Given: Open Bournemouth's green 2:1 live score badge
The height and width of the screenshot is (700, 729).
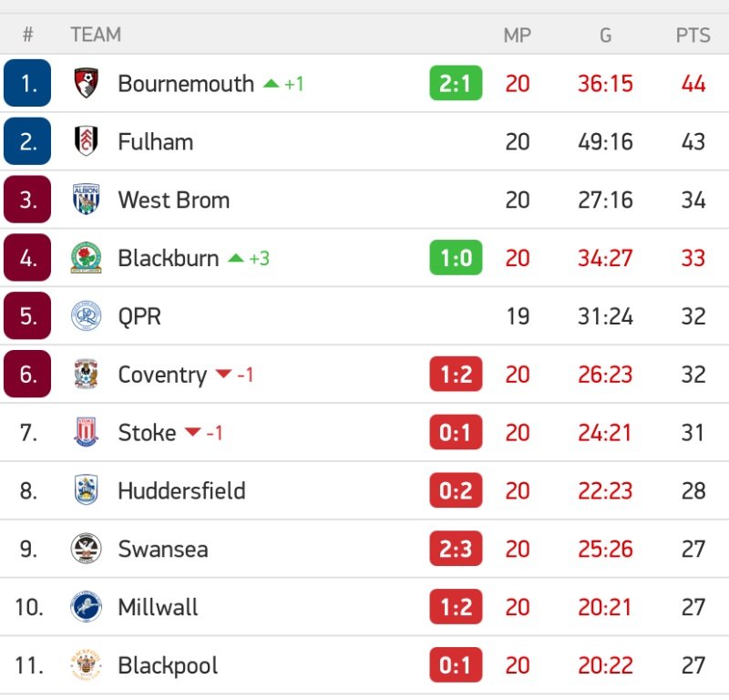Looking at the screenshot, I should point(456,84).
